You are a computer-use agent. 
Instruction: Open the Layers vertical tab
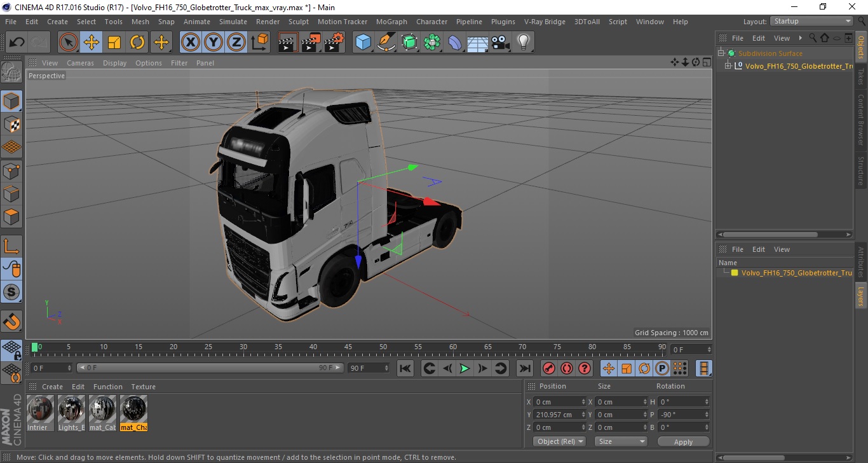click(x=861, y=295)
